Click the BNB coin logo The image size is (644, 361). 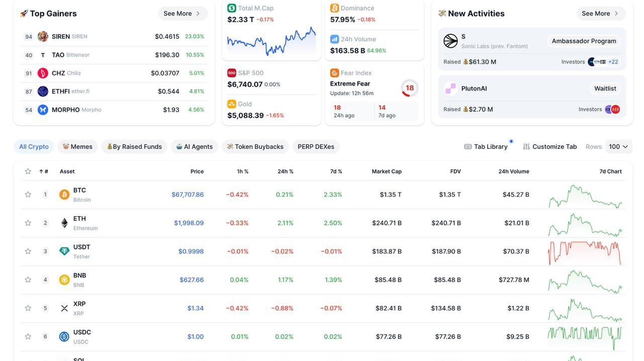click(64, 280)
